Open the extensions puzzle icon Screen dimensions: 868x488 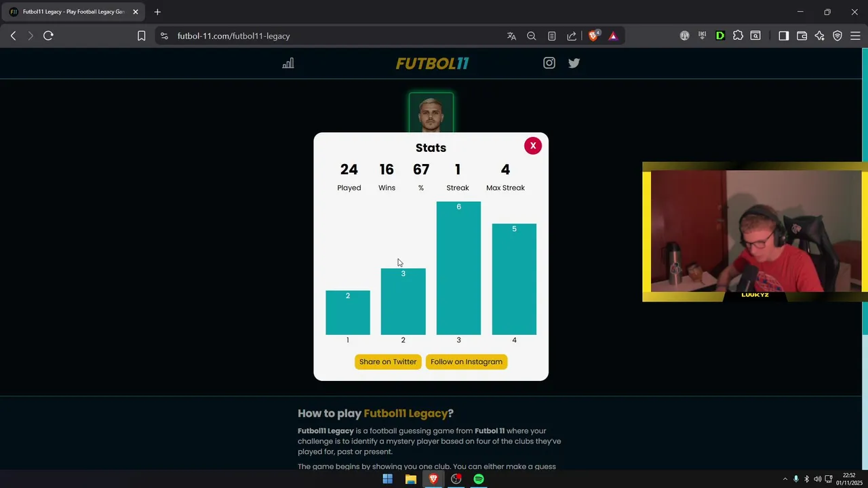click(738, 36)
